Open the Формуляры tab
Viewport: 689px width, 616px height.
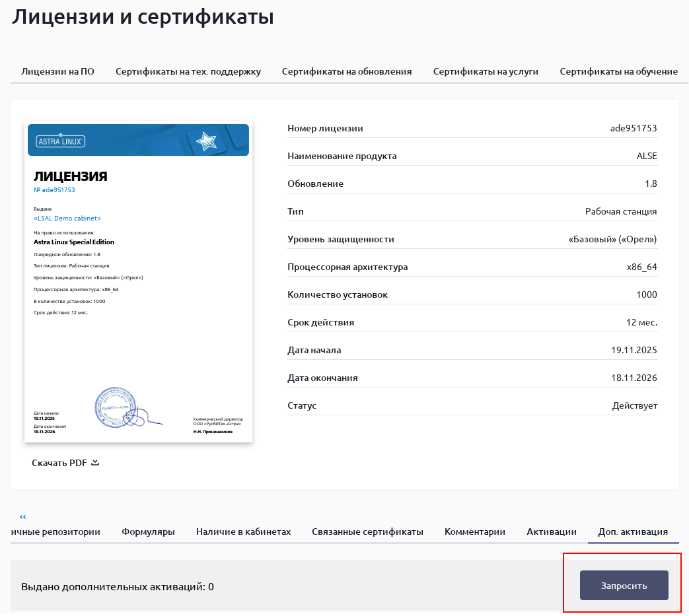click(x=148, y=531)
